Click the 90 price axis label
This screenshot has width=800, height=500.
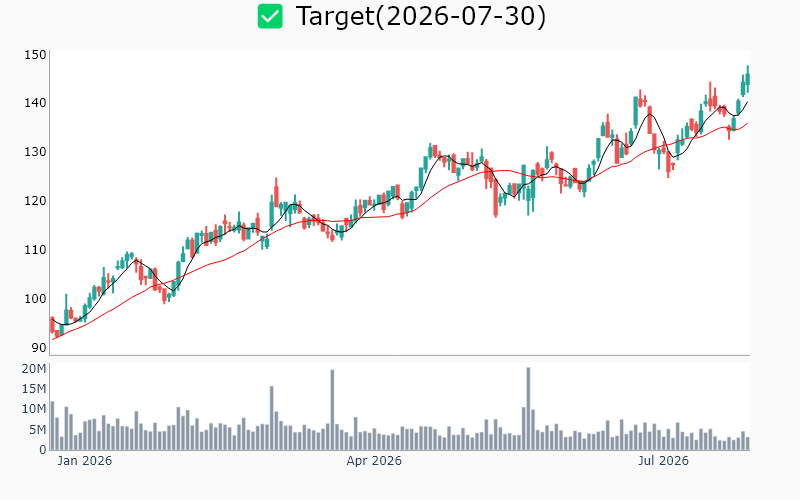click(39, 348)
